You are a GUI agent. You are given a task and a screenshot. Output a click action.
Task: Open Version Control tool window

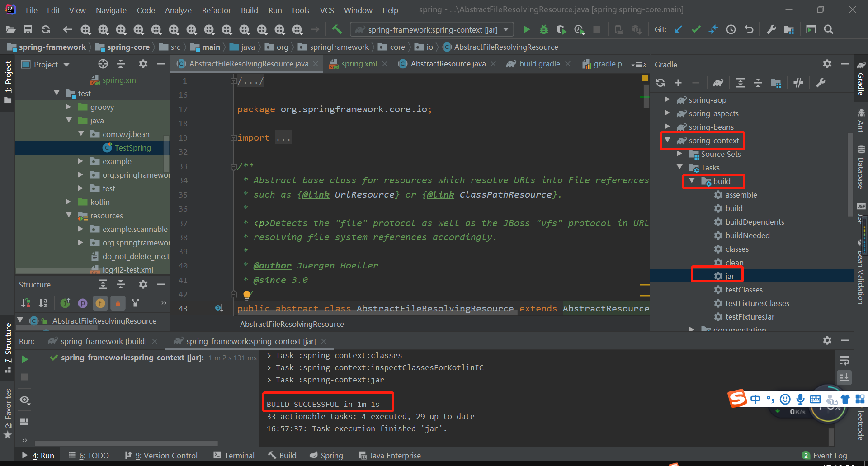click(x=161, y=455)
